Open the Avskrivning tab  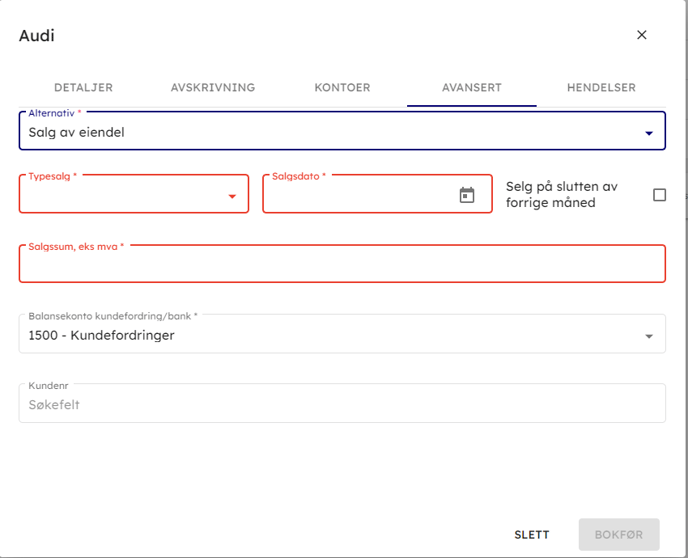click(x=213, y=88)
